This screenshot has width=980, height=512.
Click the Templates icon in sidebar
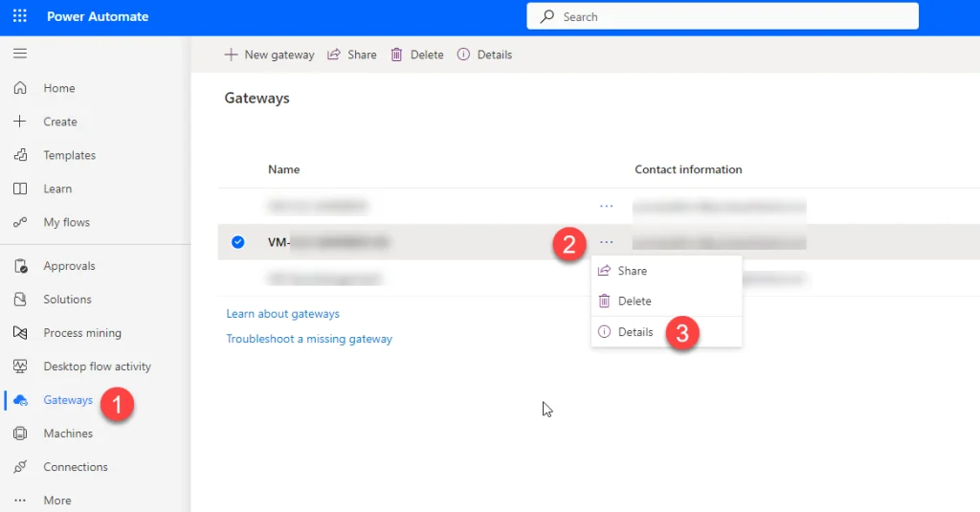coord(20,155)
